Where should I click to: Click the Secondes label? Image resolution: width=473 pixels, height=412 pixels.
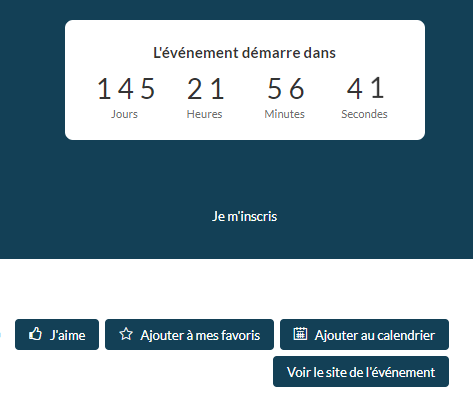(x=364, y=114)
